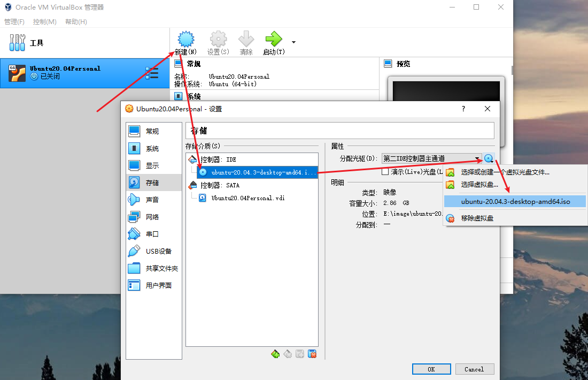The image size is (588, 380).
Task: Expand the dropdown arrow next to 启动
Action: (293, 42)
